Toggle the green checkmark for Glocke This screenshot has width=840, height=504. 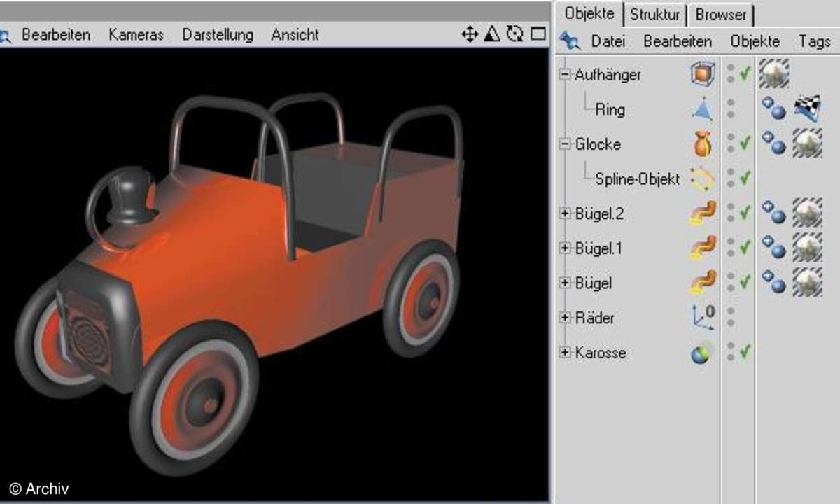[x=745, y=143]
